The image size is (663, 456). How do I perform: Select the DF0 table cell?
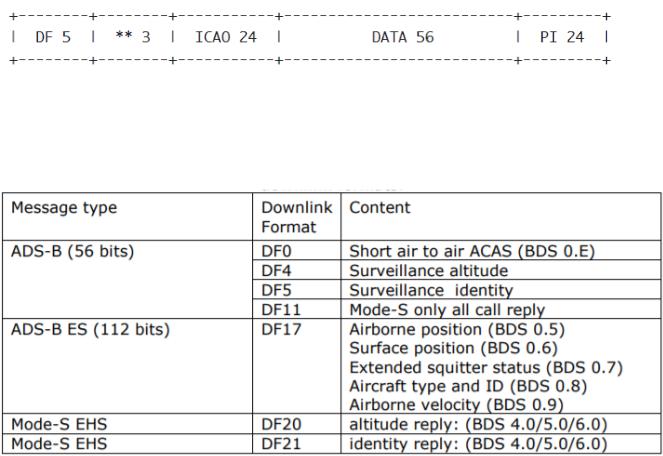[x=297, y=250]
